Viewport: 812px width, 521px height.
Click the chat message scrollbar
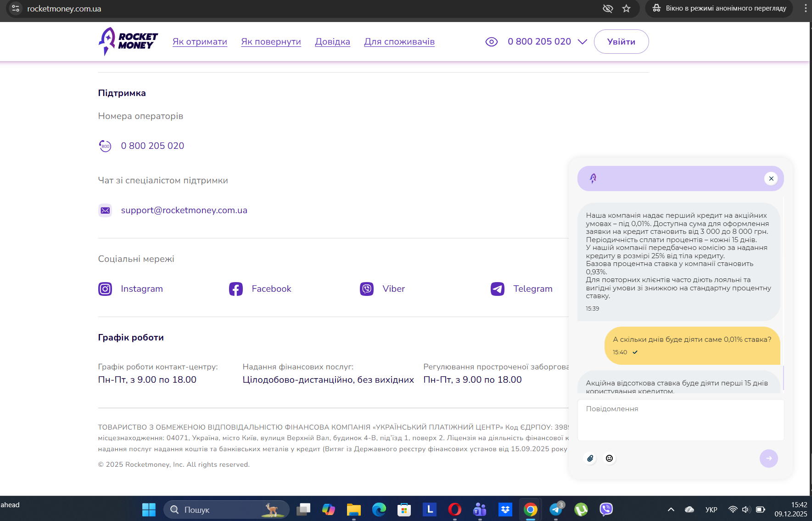783,378
